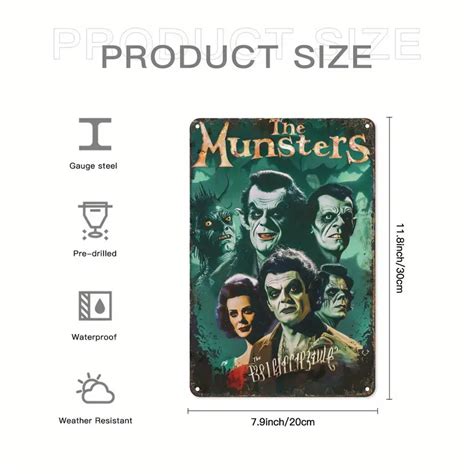Click the Gauge steel label
This screenshot has width=474, height=474.
[x=93, y=166]
